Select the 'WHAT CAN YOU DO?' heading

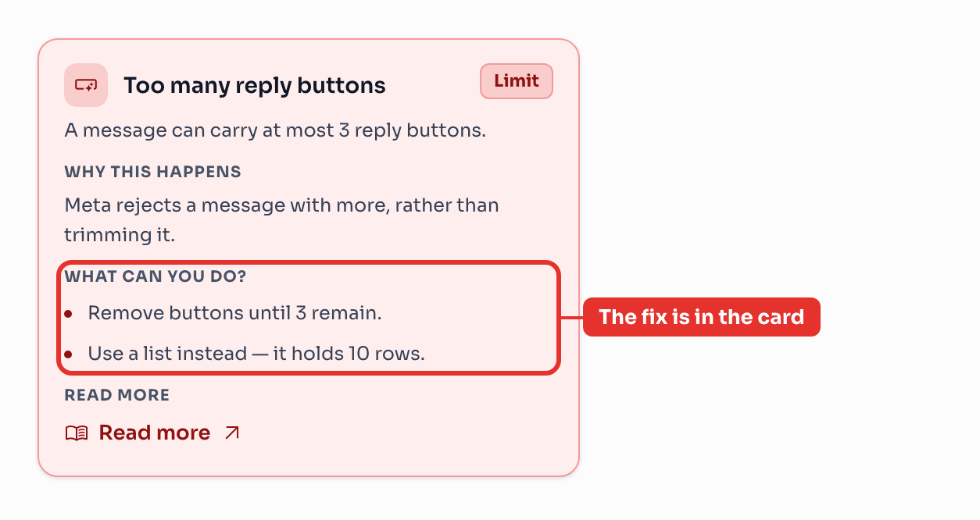[156, 276]
